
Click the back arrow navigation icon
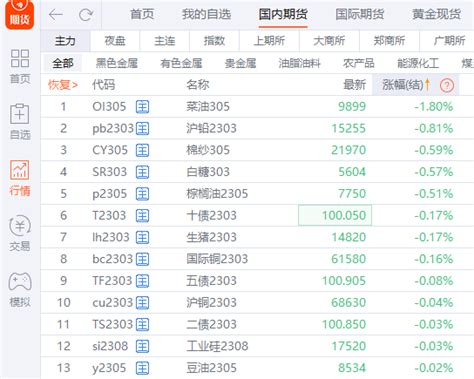click(56, 15)
